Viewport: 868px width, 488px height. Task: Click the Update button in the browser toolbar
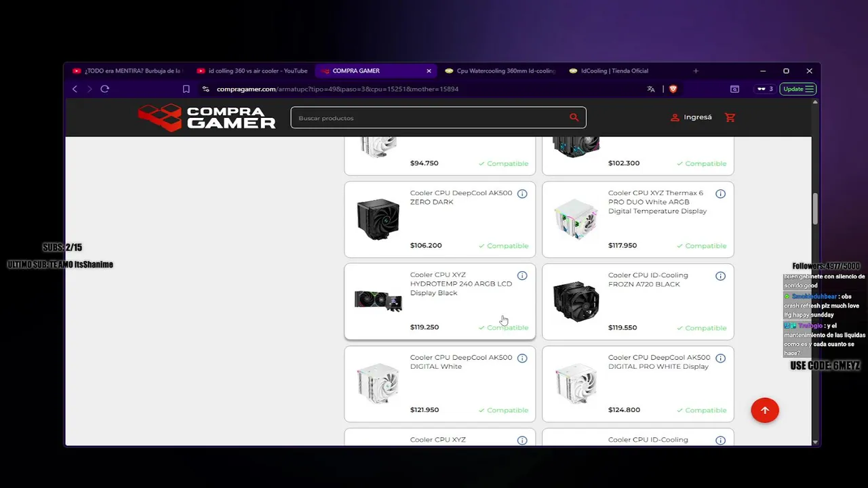pyautogui.click(x=797, y=89)
